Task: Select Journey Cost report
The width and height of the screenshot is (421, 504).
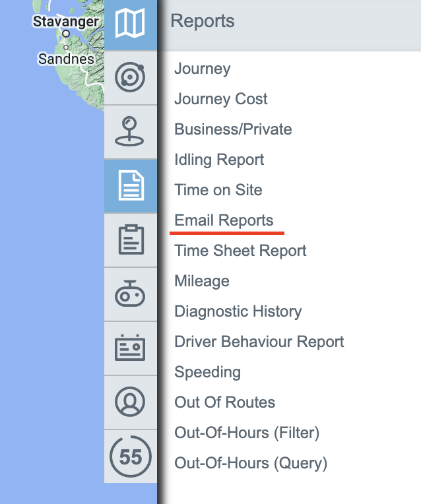Action: pos(220,99)
